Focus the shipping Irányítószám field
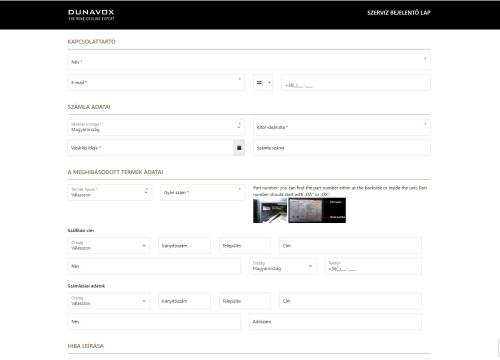 point(184,246)
